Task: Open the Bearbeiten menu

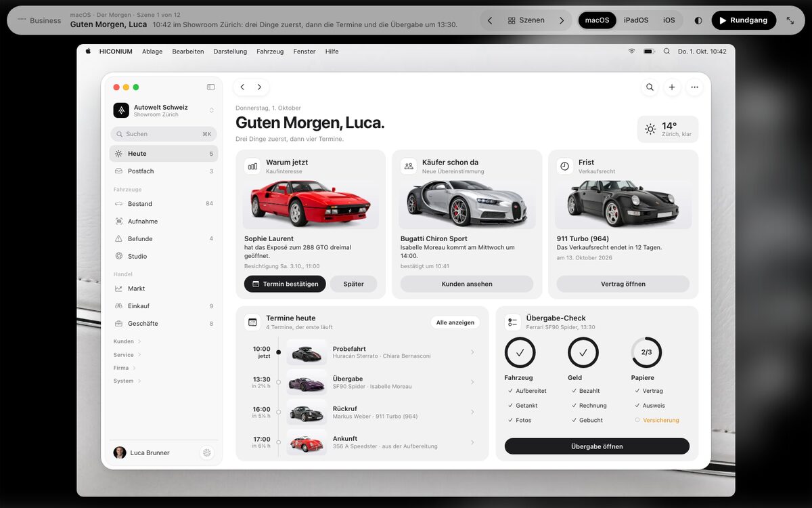Action: click(x=188, y=51)
